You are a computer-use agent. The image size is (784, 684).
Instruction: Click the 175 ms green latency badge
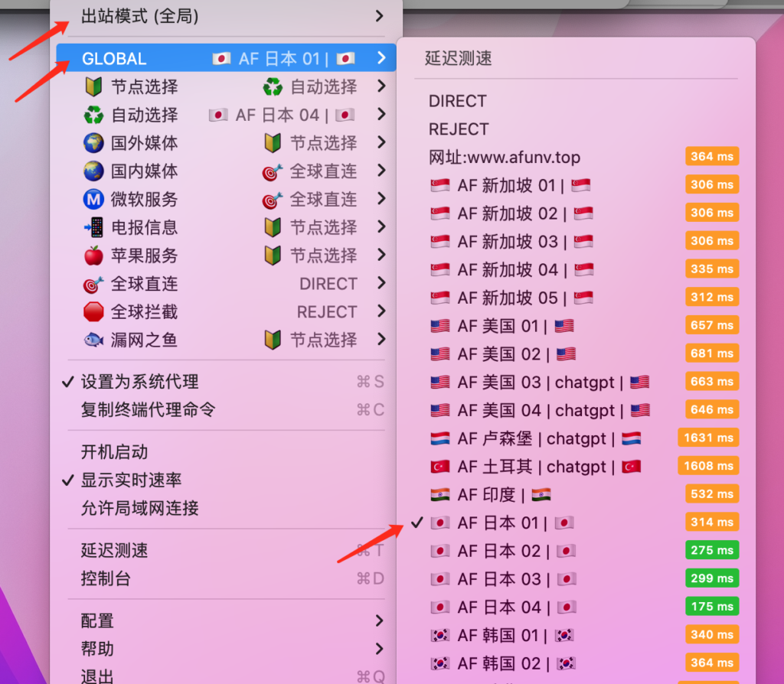point(712,607)
